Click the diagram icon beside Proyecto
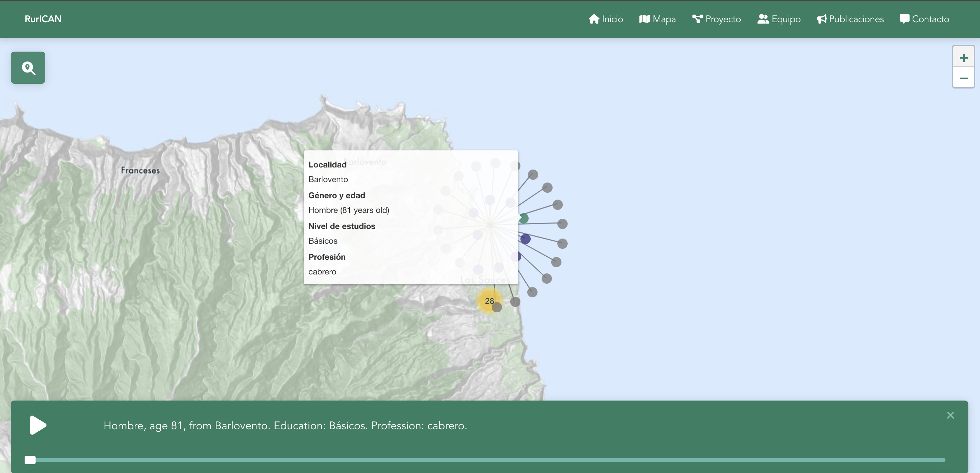This screenshot has width=980, height=473. click(697, 19)
